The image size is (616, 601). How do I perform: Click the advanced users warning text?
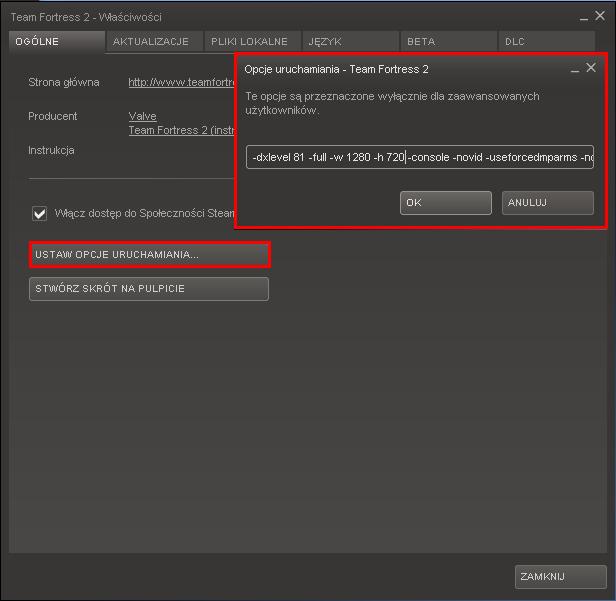392,103
